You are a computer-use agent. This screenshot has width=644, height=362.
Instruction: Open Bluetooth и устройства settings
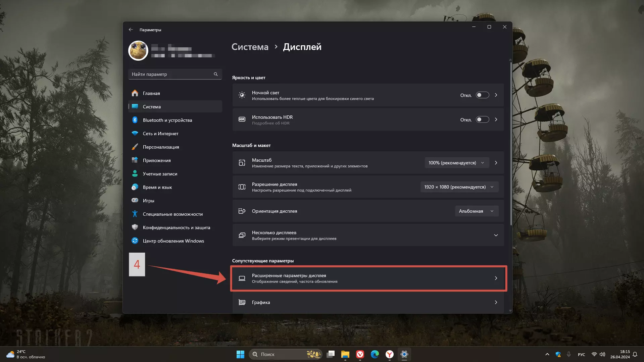[x=175, y=120]
